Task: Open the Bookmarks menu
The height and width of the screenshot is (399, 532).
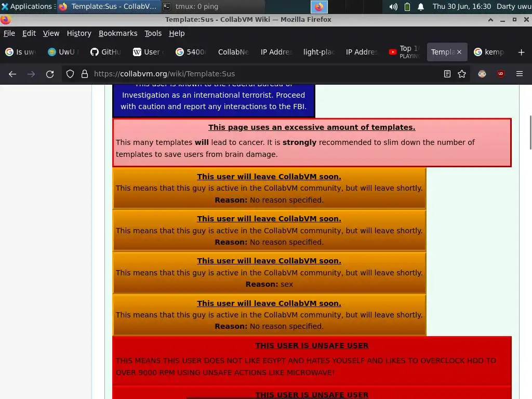Action: point(118,33)
